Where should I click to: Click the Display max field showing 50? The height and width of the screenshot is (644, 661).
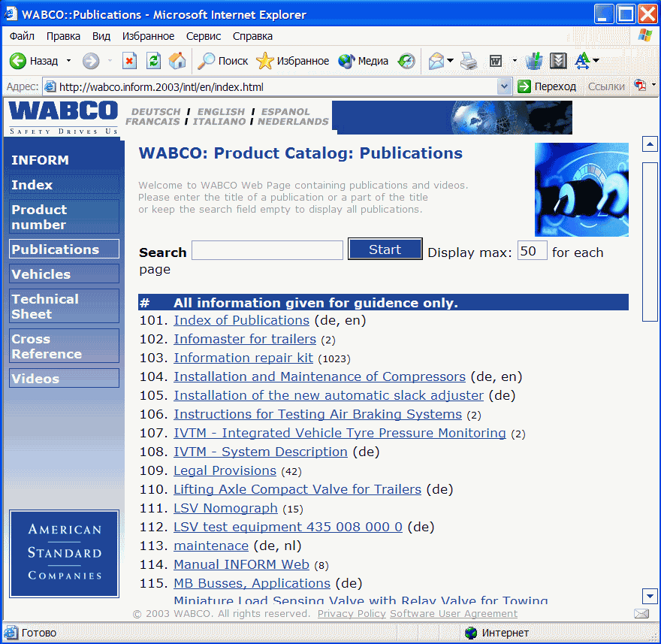coord(532,250)
